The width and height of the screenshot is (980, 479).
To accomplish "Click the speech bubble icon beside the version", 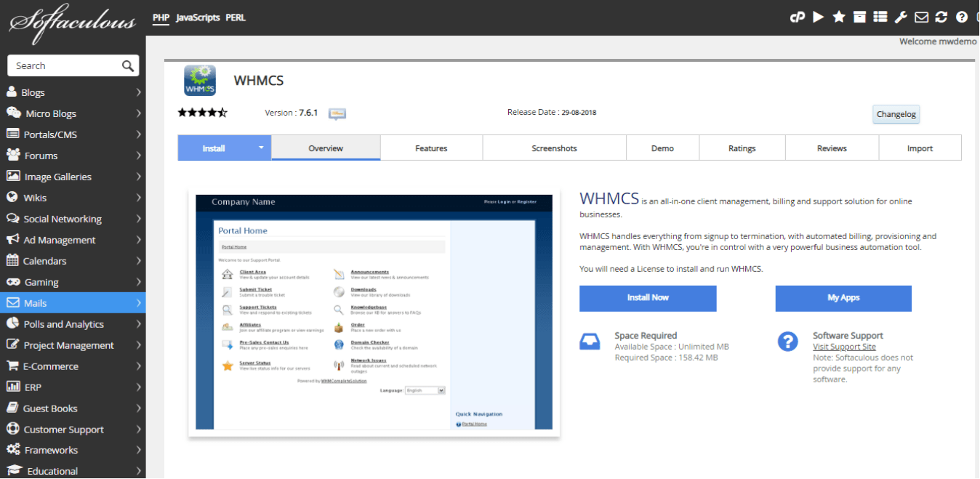I will click(337, 113).
